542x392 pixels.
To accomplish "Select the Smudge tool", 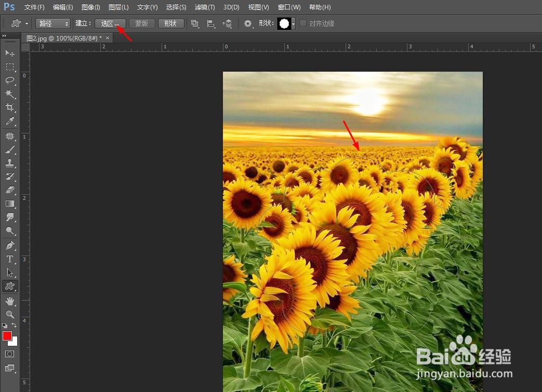I will tap(10, 217).
